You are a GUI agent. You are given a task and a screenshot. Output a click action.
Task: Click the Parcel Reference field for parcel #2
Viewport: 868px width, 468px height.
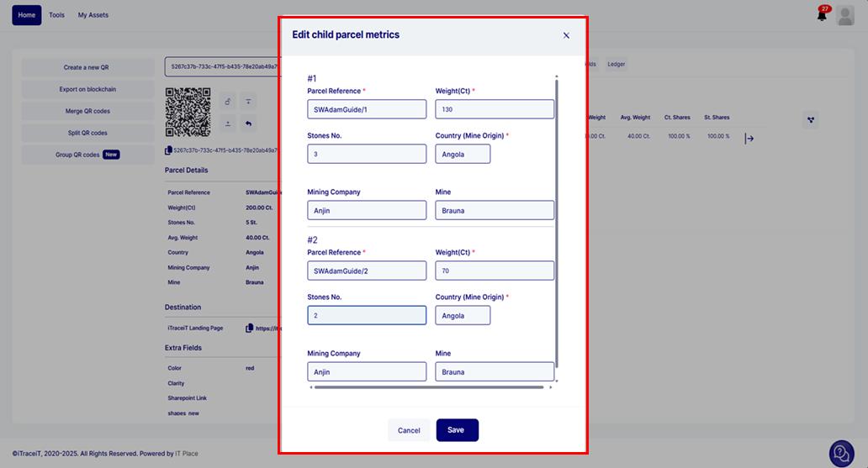click(367, 271)
